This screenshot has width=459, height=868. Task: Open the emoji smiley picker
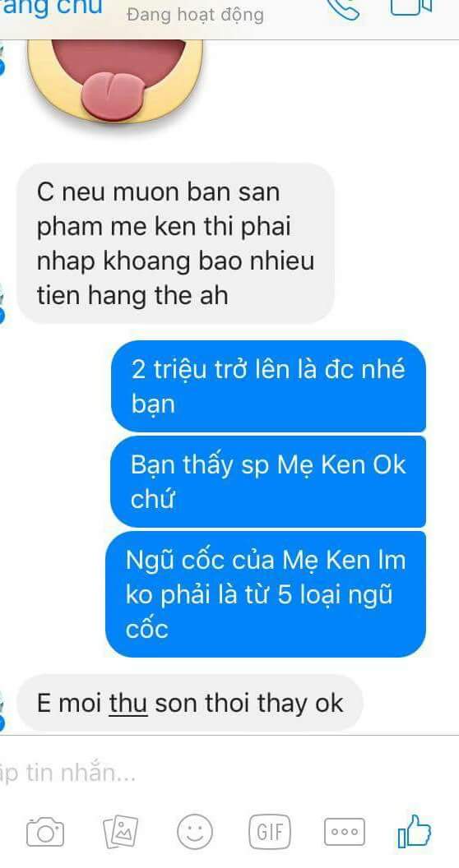194,832
